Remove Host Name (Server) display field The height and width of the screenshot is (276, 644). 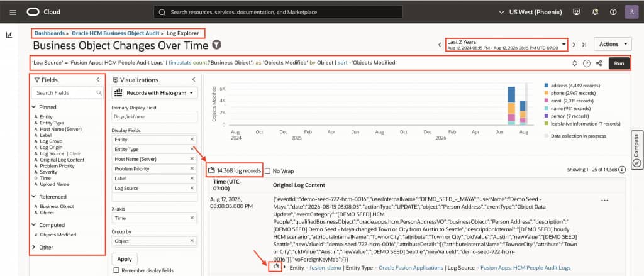[192, 159]
